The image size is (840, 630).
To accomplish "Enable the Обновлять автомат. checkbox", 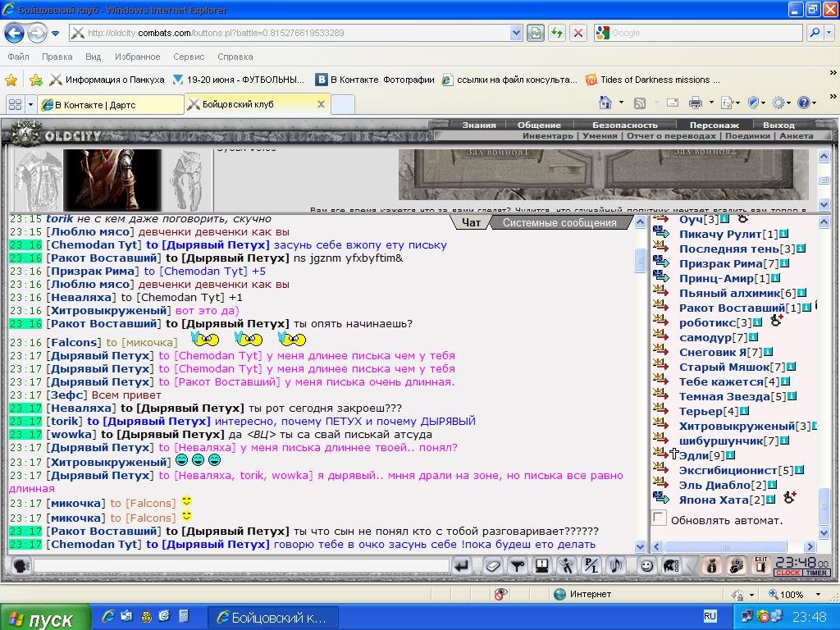I will point(659,518).
